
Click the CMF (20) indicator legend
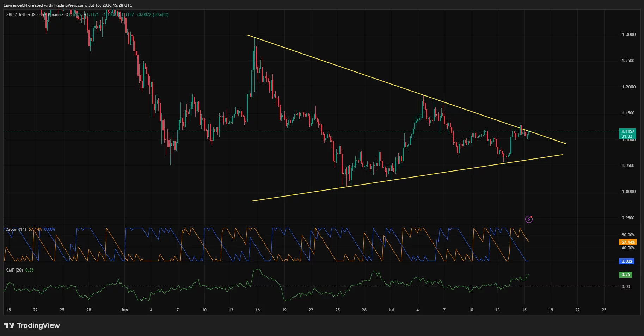(x=14, y=270)
